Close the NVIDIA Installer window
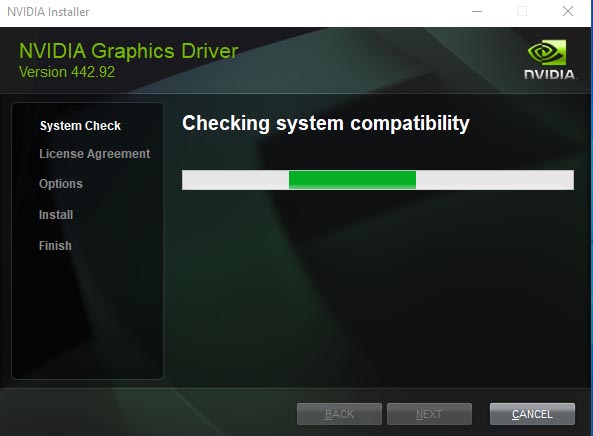593x436 pixels. point(568,11)
